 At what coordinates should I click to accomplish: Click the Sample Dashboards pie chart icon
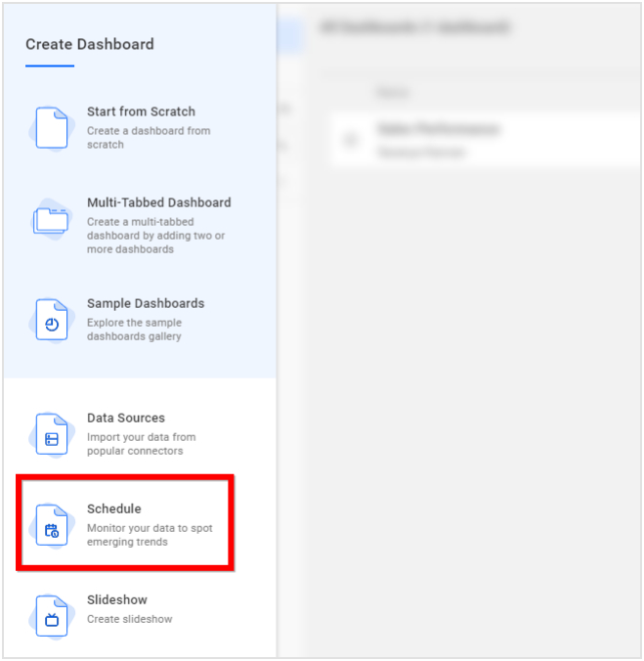click(x=52, y=320)
